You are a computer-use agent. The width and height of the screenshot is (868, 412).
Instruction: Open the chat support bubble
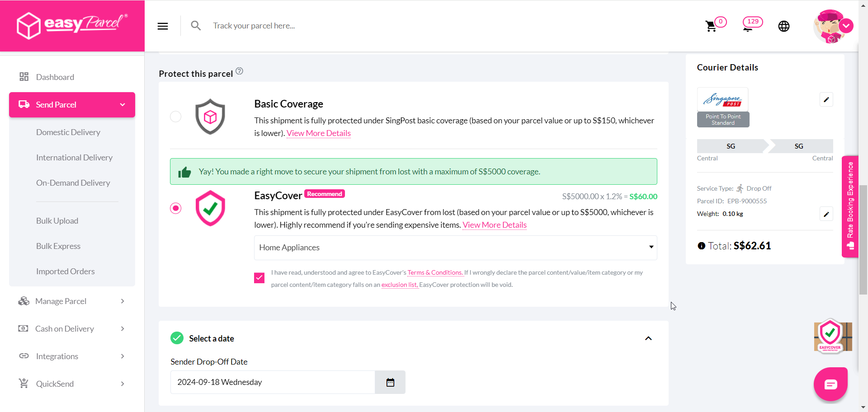(x=830, y=384)
